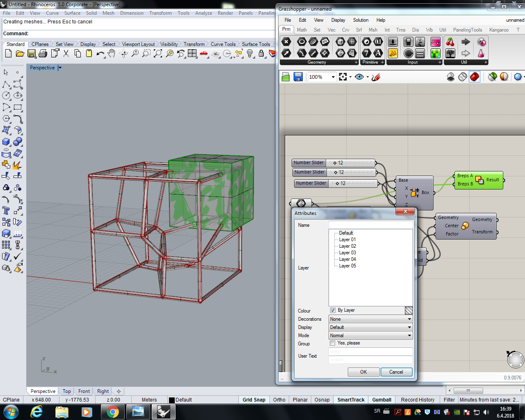This screenshot has height=420, width=525.
Task: Check the 'Yes, please' Group checkbox
Action: 333,343
